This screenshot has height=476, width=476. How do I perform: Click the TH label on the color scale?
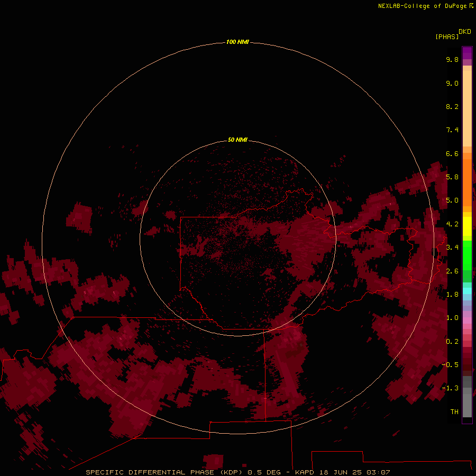(x=454, y=412)
